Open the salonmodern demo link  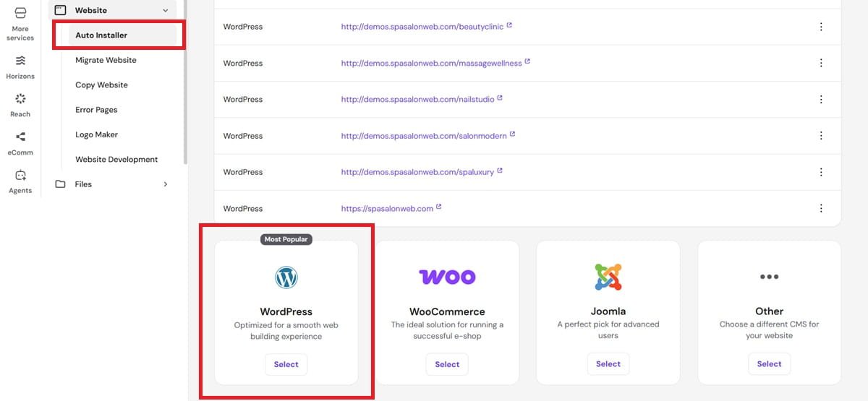[424, 136]
